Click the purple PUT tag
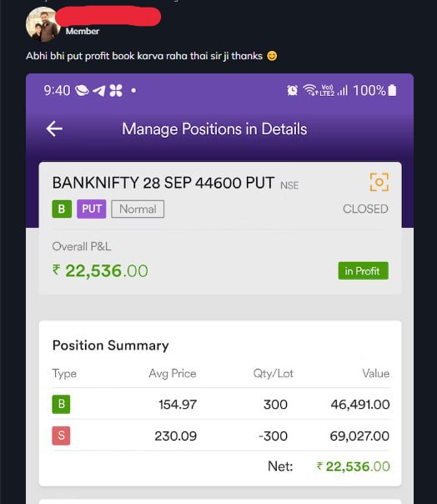Viewport: 437px width, 504px height. tap(92, 209)
